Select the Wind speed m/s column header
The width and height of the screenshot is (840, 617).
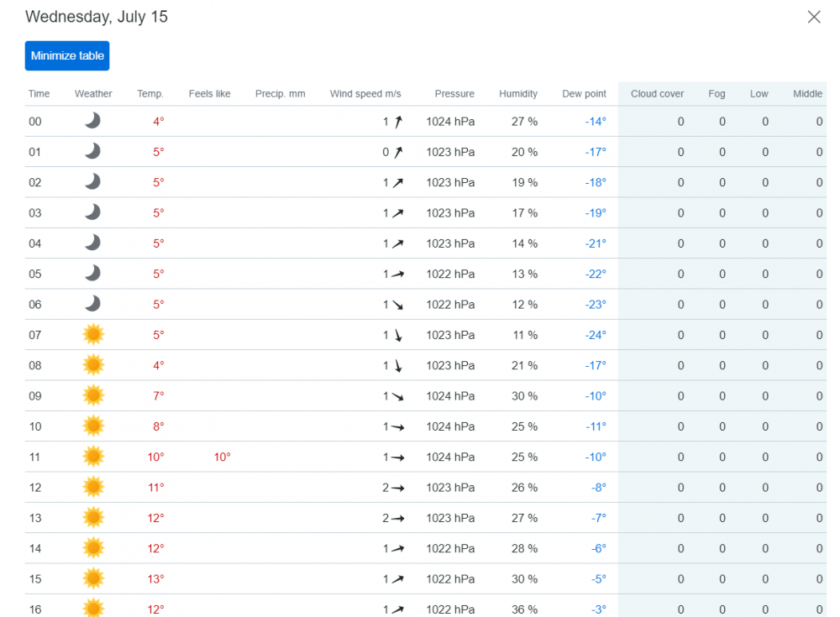point(365,94)
